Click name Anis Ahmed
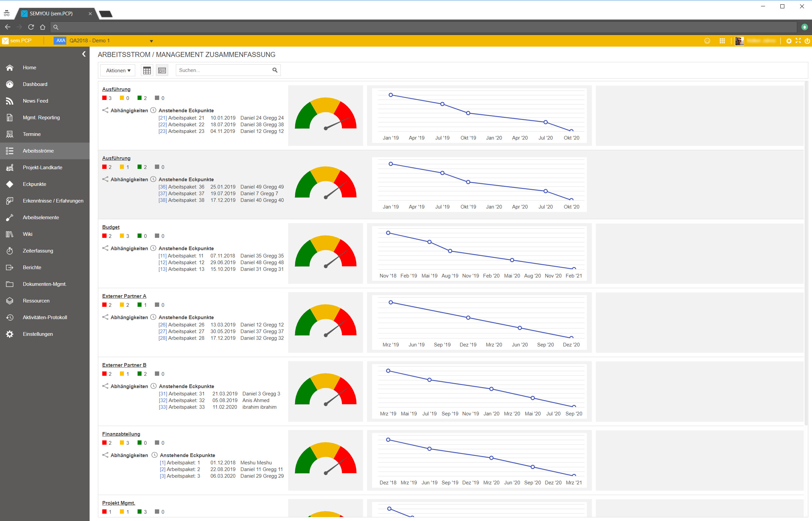 pyautogui.click(x=256, y=400)
